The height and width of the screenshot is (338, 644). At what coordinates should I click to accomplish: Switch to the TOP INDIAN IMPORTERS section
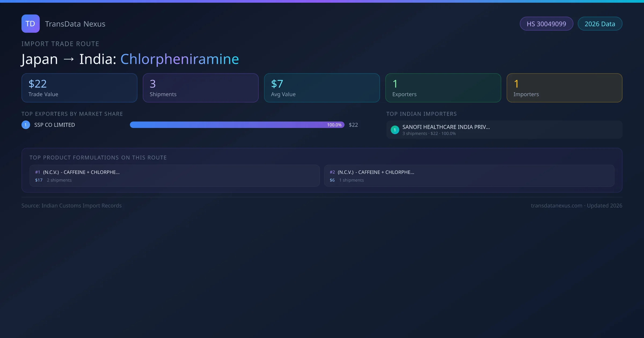(422, 114)
